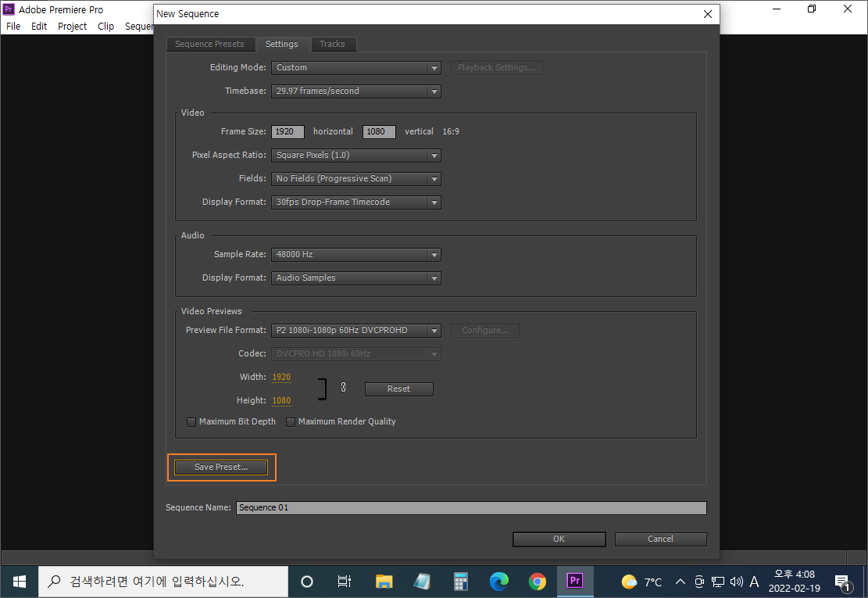Open the Edit menu
Image resolution: width=868 pixels, height=598 pixels.
(x=39, y=26)
